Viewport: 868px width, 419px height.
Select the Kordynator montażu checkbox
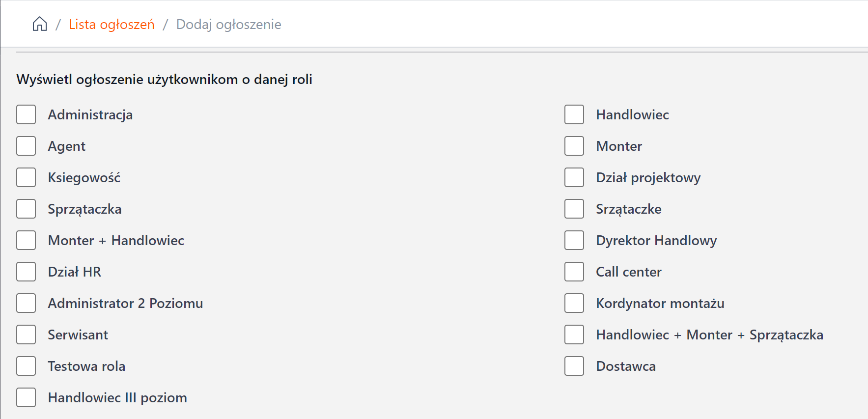coord(574,303)
